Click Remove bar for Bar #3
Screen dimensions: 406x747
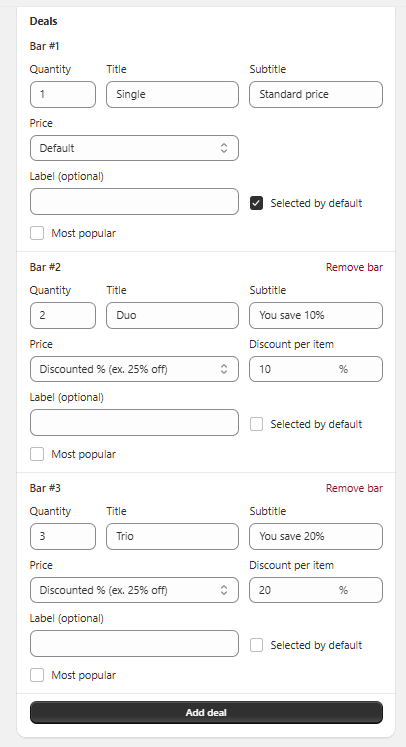[354, 488]
